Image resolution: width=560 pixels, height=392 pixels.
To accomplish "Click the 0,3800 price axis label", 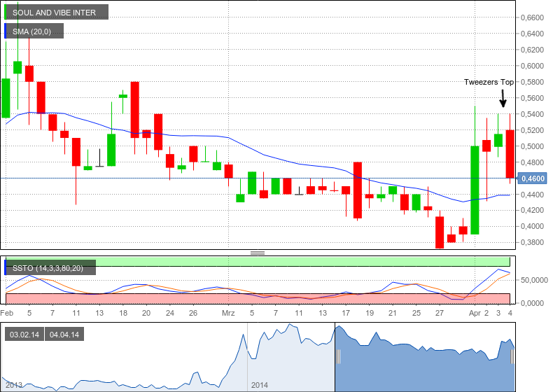I will point(532,242).
